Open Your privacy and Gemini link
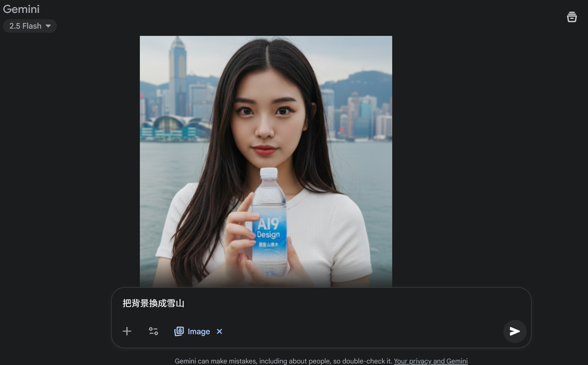 431,361
